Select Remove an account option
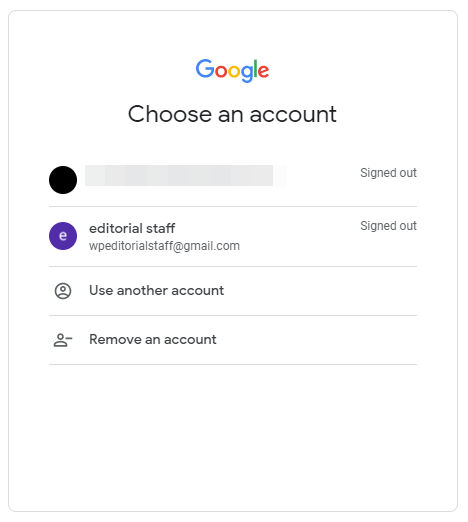Viewport: 468px width, 522px height. coord(233,340)
